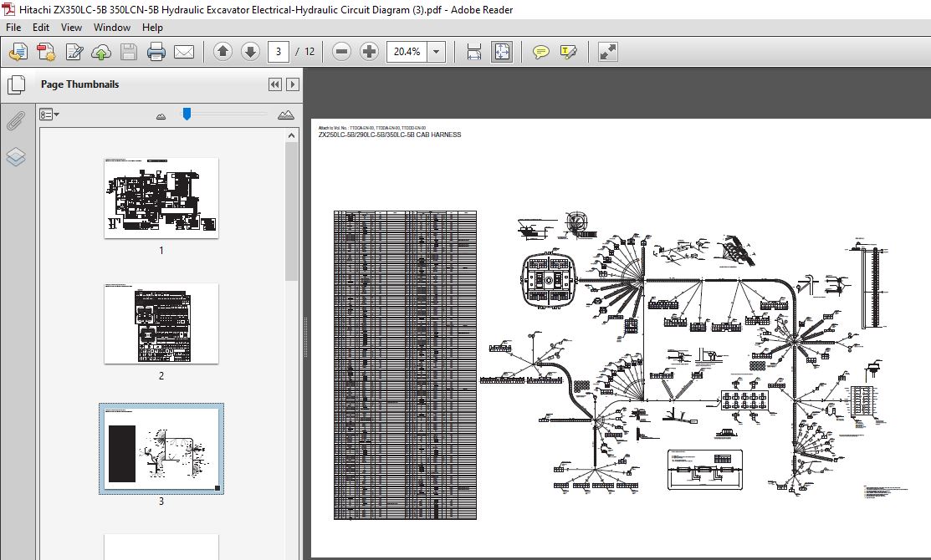Collapse the navigation pane double-arrow button
The image size is (931, 560).
tap(275, 84)
